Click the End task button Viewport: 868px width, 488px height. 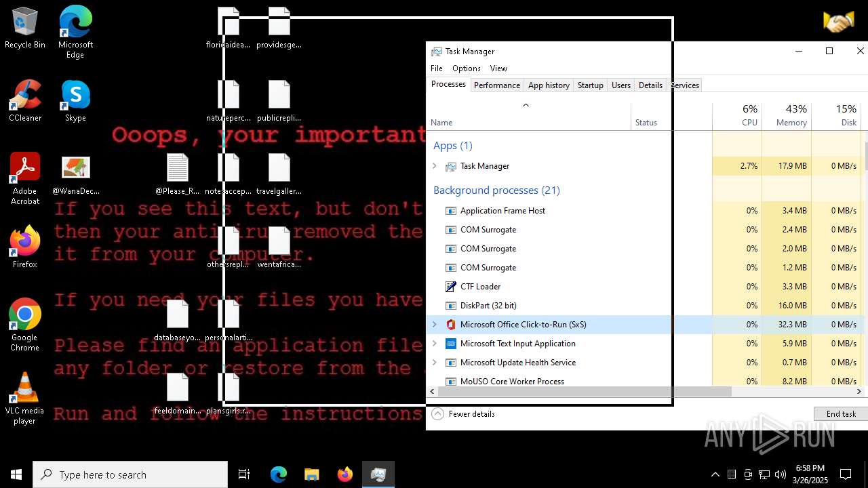coord(841,414)
